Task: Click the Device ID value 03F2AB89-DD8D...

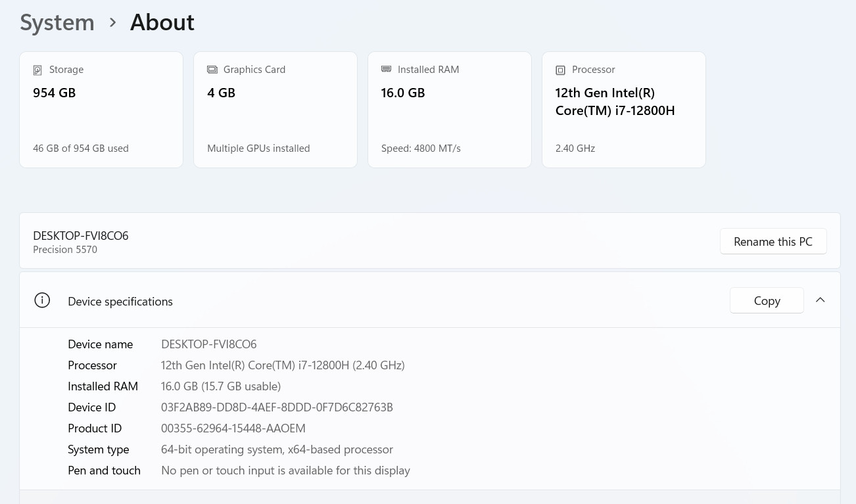Action: pos(277,407)
